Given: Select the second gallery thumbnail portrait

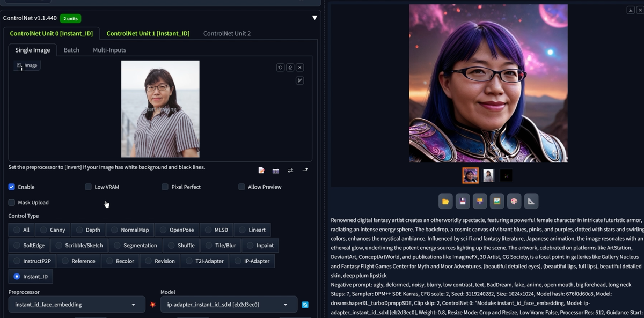Looking at the screenshot, I should (x=488, y=175).
